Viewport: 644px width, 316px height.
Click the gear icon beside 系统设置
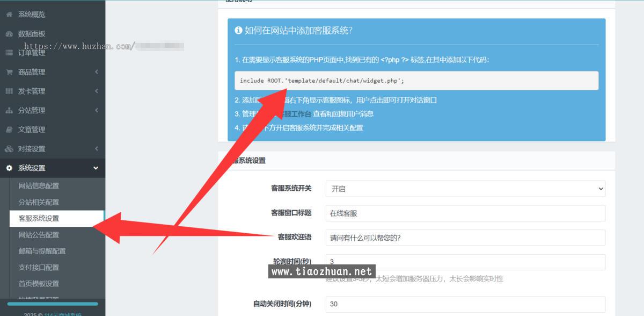pos(9,168)
